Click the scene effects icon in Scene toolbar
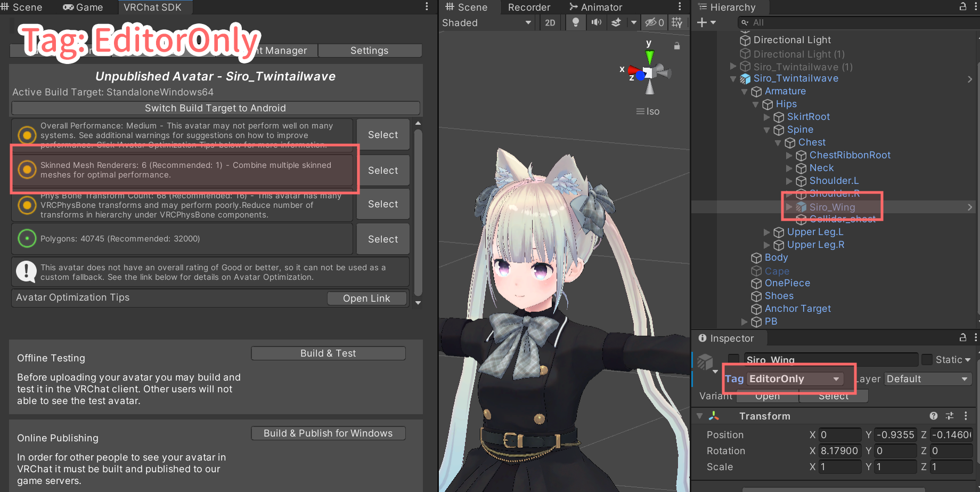Viewport: 980px width, 492px height. tap(616, 22)
